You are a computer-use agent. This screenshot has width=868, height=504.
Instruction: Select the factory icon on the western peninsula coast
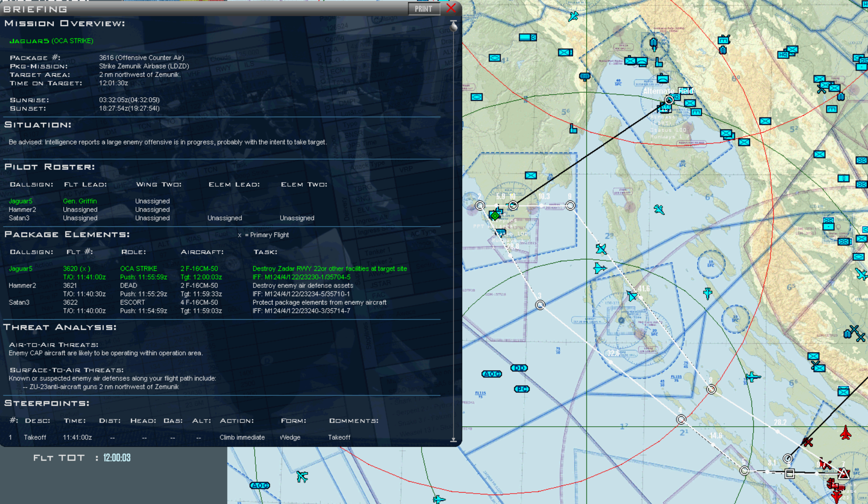pyautogui.click(x=573, y=129)
